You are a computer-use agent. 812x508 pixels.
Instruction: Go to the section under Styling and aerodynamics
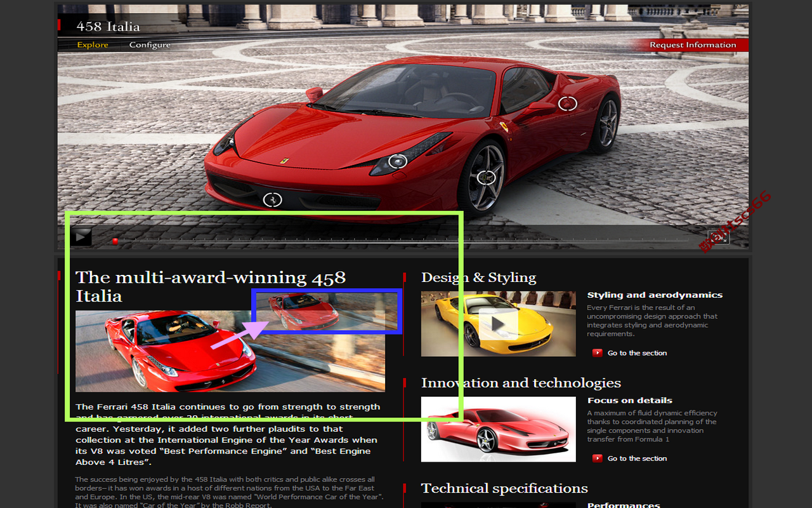(x=630, y=353)
